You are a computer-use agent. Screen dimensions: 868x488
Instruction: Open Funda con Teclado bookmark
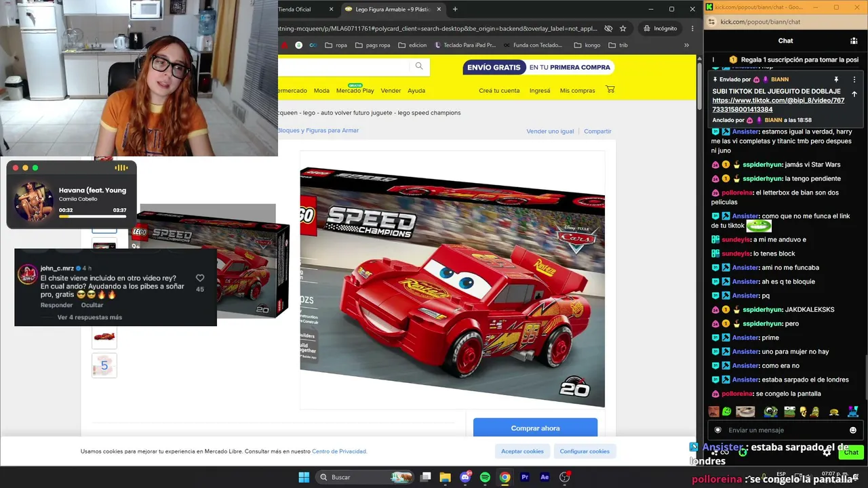click(533, 45)
